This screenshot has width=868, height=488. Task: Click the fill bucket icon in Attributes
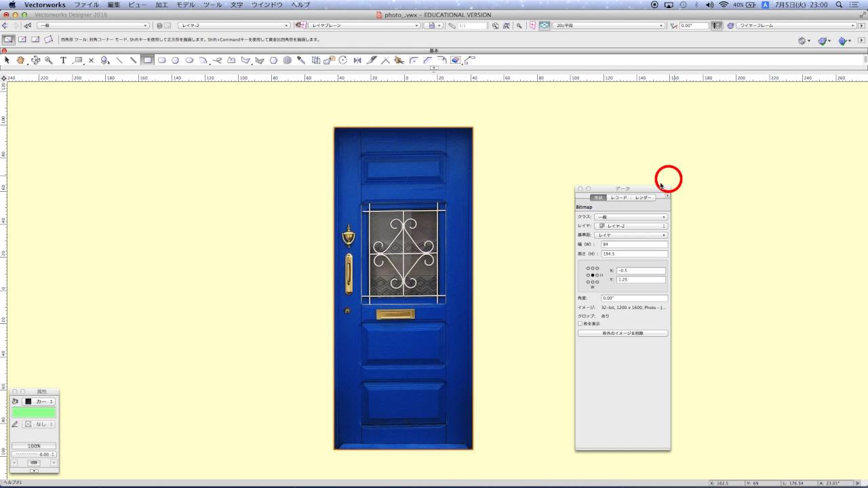(15, 401)
